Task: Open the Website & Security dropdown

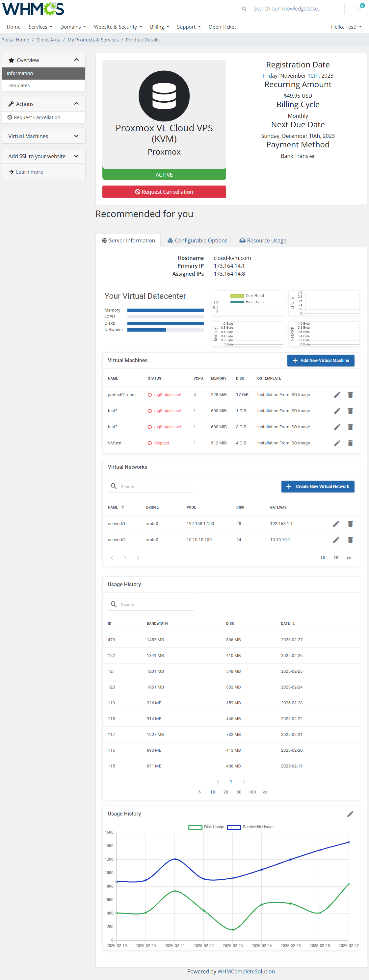Action: point(118,27)
